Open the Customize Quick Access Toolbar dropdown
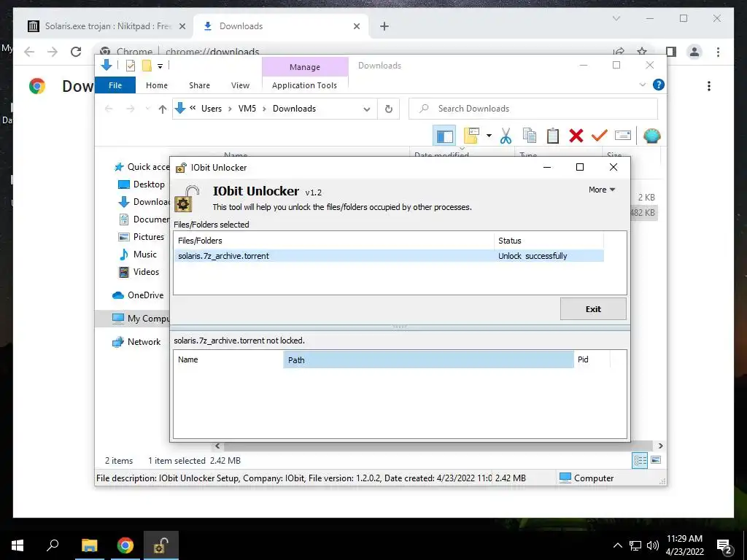This screenshot has height=560, width=747. (160, 66)
